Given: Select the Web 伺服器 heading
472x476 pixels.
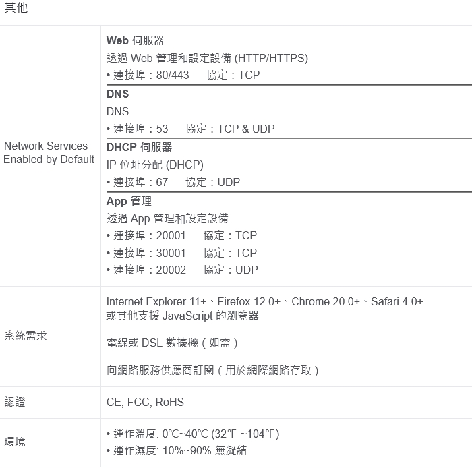Looking at the screenshot, I should [135, 41].
